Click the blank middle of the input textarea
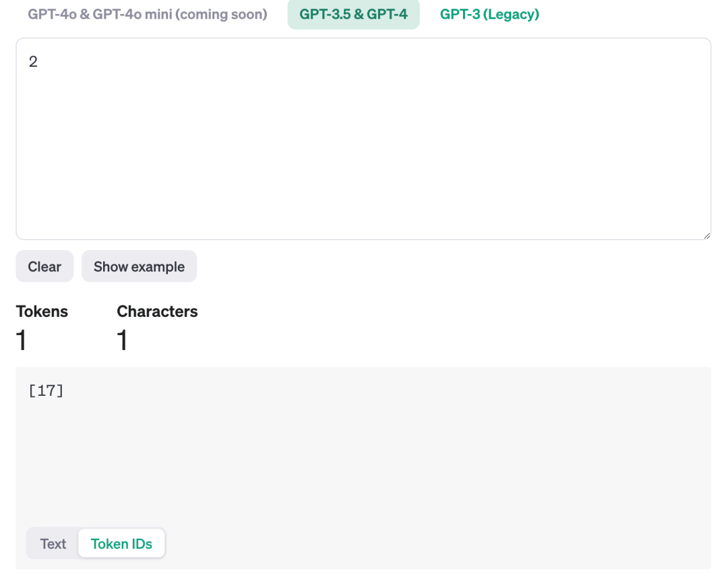 (x=363, y=148)
